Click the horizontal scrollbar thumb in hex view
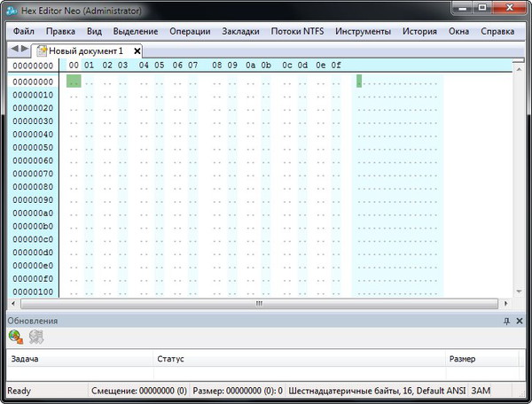 pos(259,303)
